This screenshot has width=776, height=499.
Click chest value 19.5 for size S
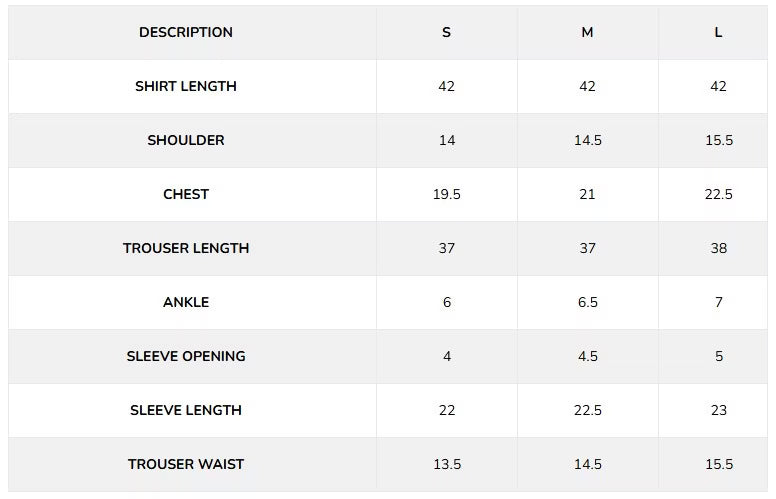446,194
